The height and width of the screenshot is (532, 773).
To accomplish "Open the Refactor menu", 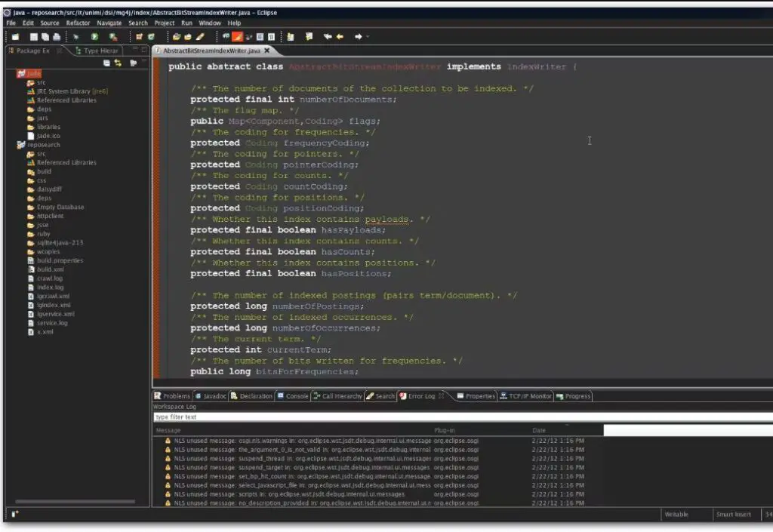I will pyautogui.click(x=78, y=23).
